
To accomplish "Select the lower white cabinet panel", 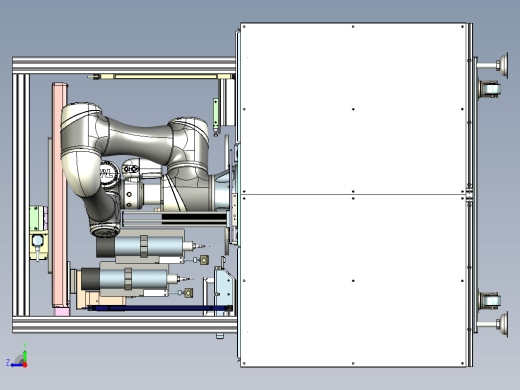I will click(x=353, y=281).
